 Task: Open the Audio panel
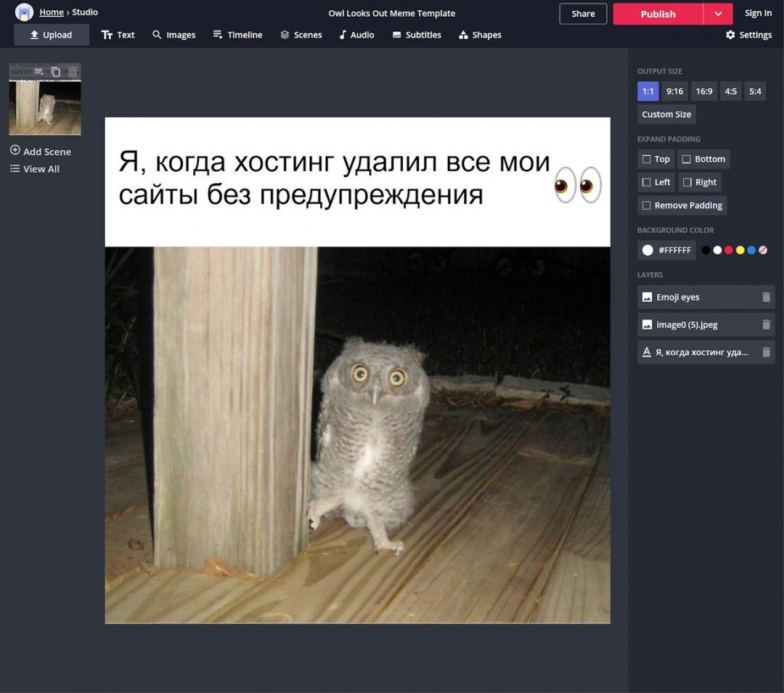[x=356, y=34]
